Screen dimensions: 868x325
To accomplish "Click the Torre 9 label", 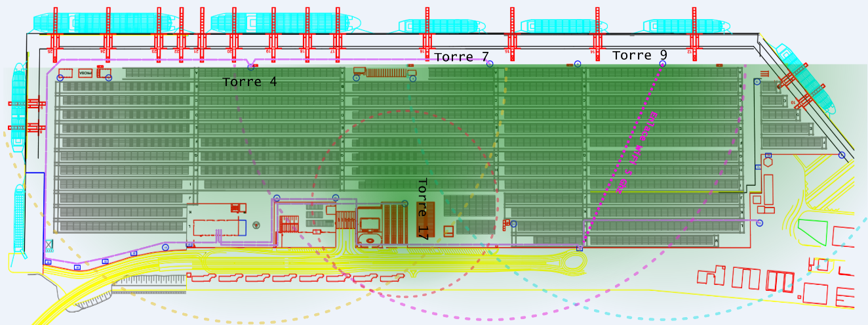I will [640, 55].
